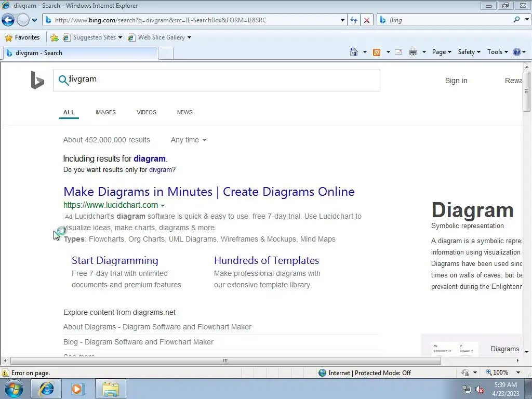This screenshot has width=532, height=399.
Task: Expand the Feeds dropdown arrow
Action: pyautogui.click(x=388, y=52)
